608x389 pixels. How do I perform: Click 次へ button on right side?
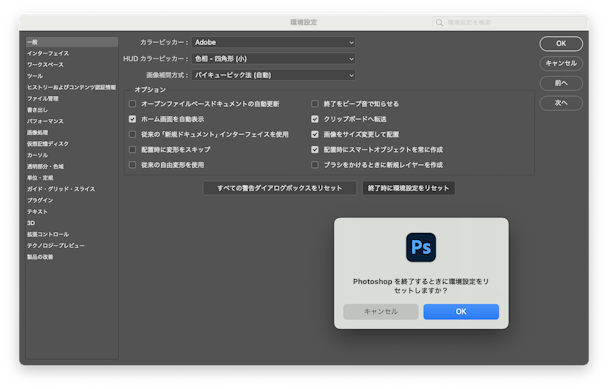tap(561, 103)
